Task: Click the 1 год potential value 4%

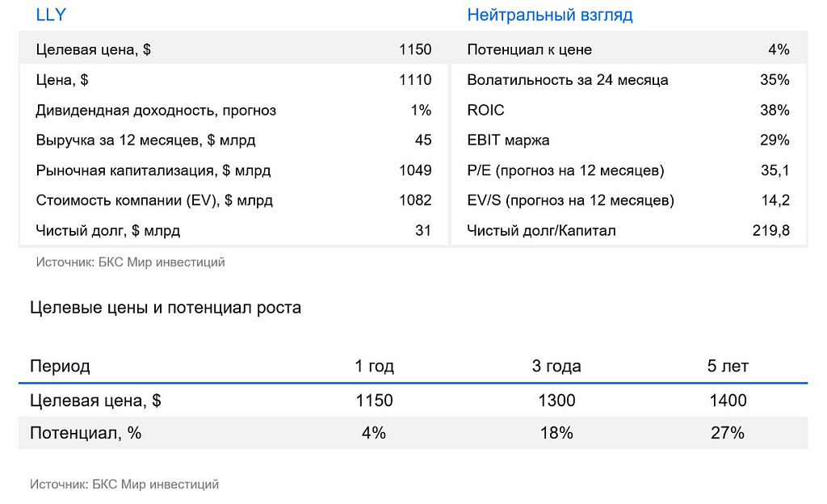Action: pyautogui.click(x=374, y=433)
